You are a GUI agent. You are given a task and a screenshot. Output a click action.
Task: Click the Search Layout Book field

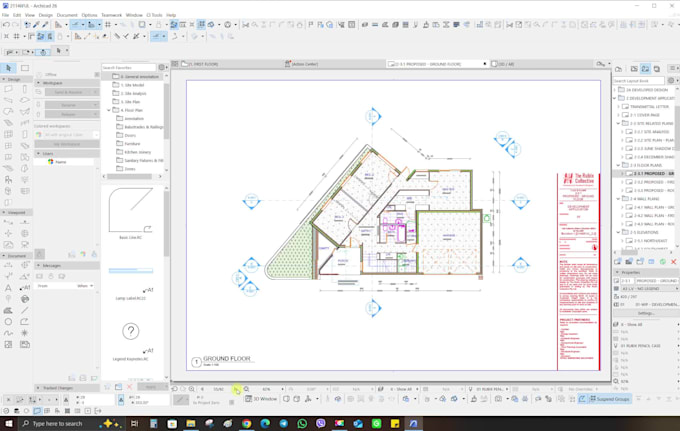coord(638,81)
